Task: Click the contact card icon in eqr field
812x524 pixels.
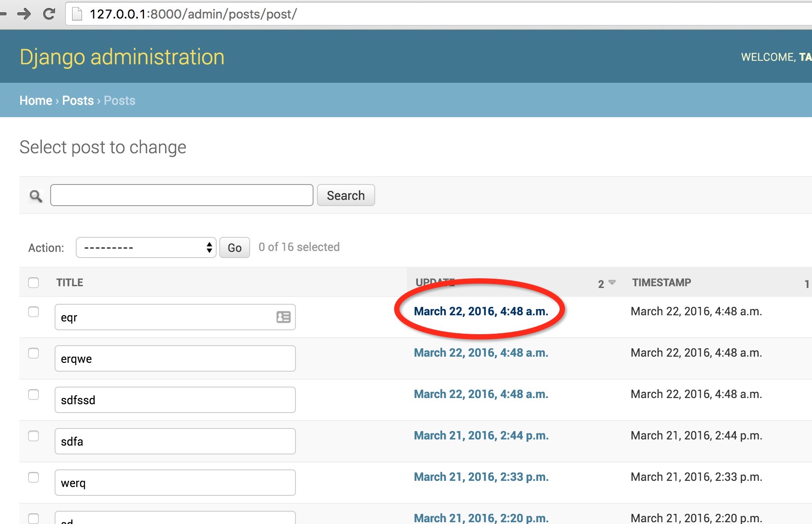Action: [x=283, y=317]
